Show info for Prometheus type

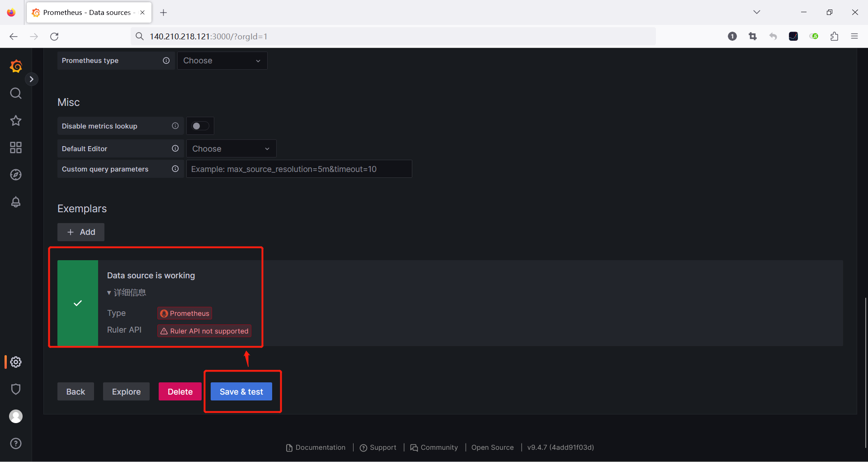(x=166, y=61)
